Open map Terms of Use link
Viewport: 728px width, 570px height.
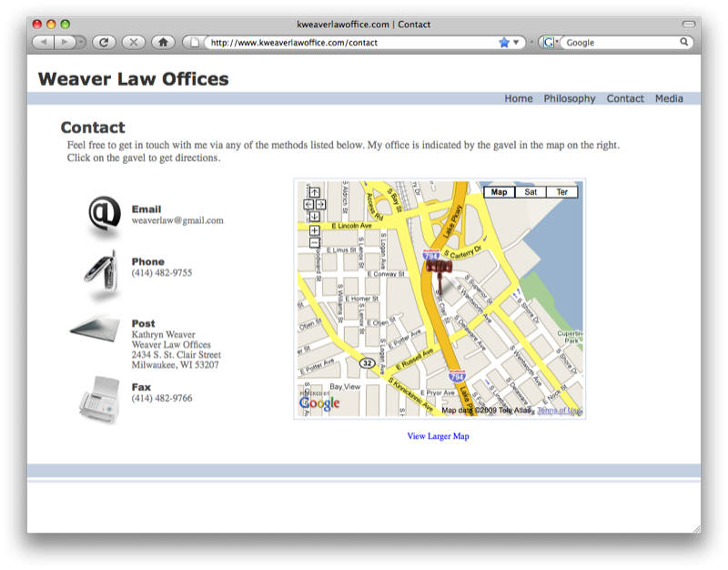(x=557, y=411)
